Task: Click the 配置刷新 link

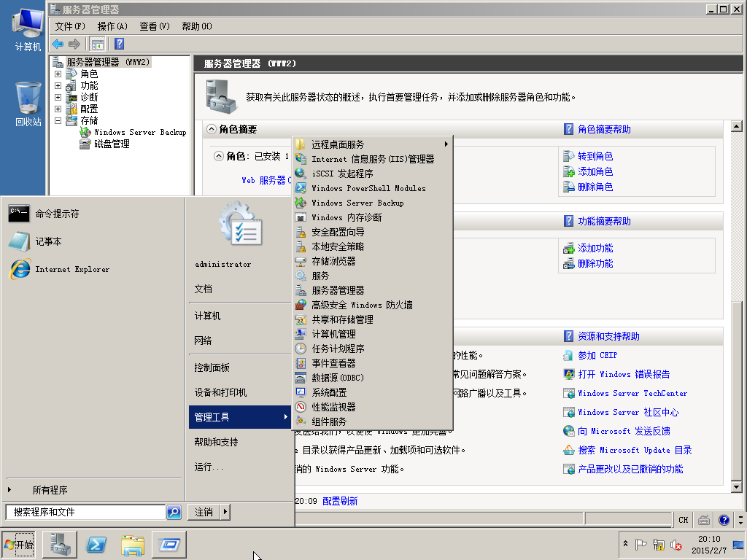Action: click(340, 501)
